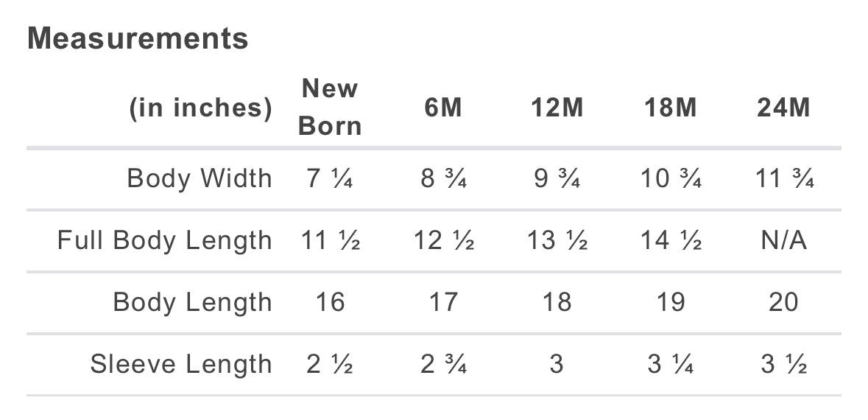This screenshot has width=868, height=420.
Task: Click the Sleeve Length value 3 for 12M
Action: pos(557,365)
